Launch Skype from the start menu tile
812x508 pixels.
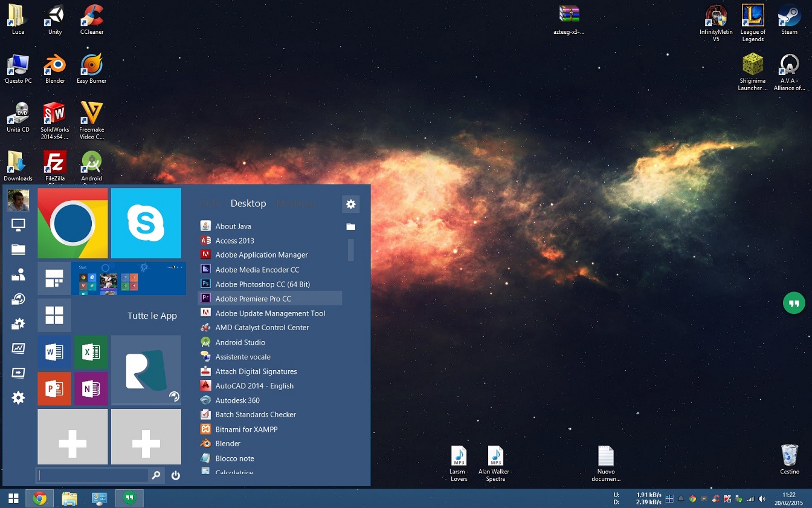146,223
